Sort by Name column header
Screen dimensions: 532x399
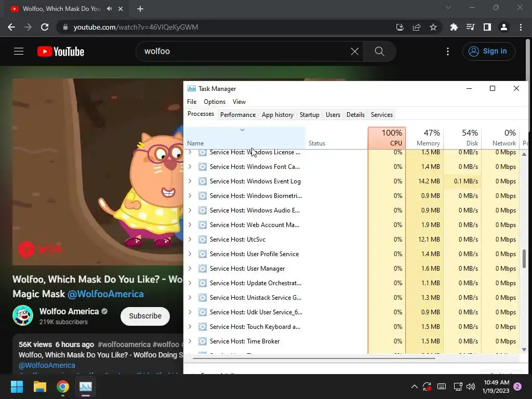click(245, 138)
